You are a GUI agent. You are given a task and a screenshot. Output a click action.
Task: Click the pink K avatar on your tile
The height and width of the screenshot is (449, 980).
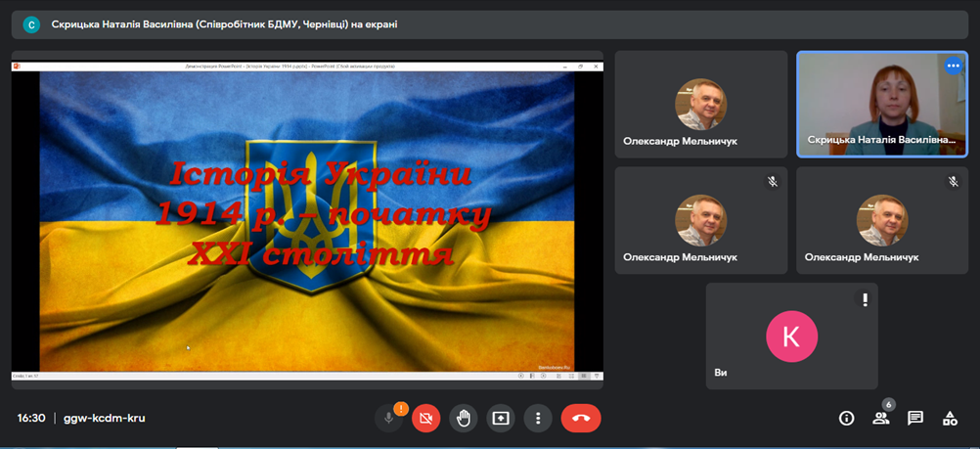pos(791,337)
